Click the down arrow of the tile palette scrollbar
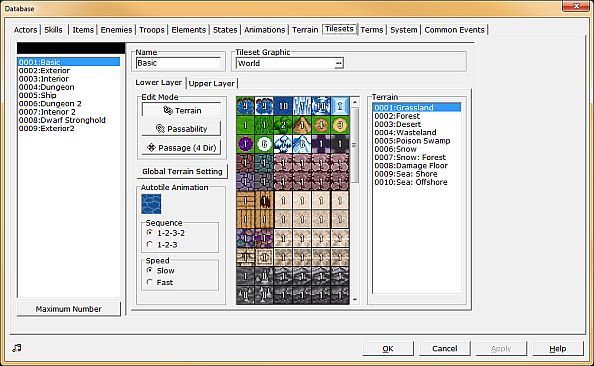 click(355, 300)
